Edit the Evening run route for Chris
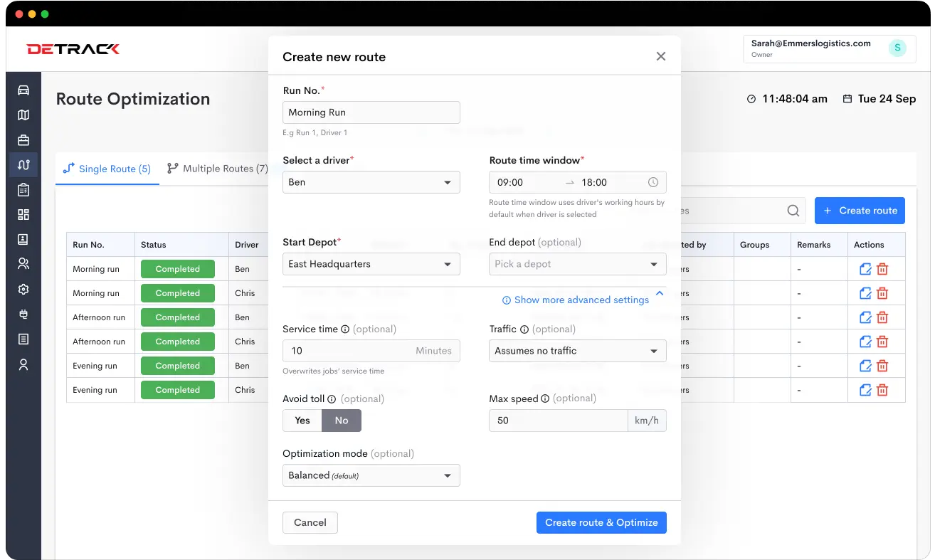The height and width of the screenshot is (560, 935). pos(865,390)
